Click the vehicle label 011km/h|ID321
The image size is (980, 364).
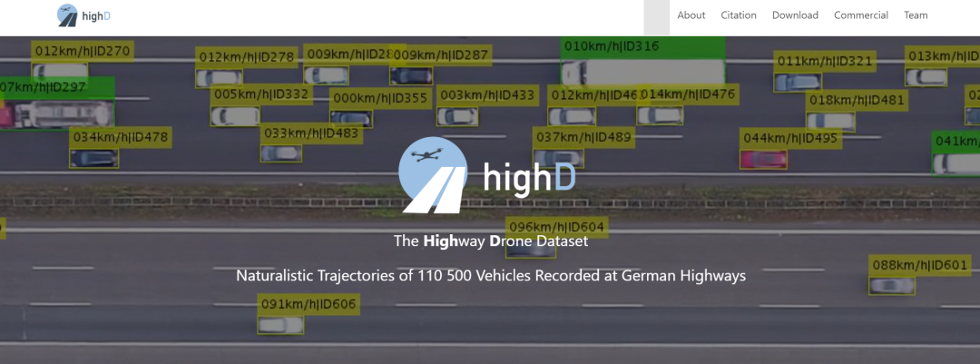(824, 62)
